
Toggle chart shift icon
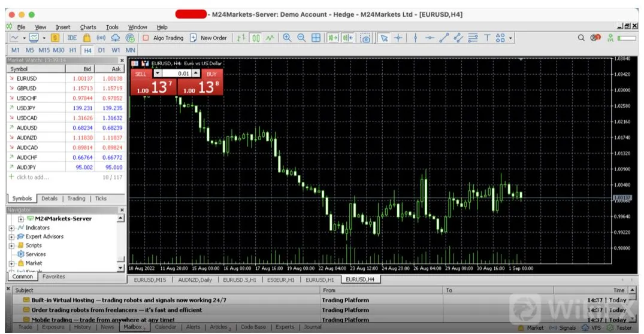[x=348, y=38]
